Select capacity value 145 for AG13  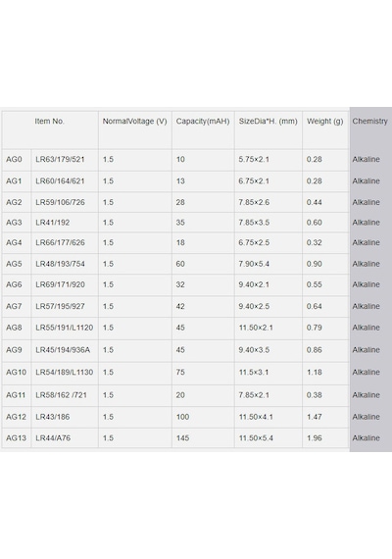click(182, 438)
